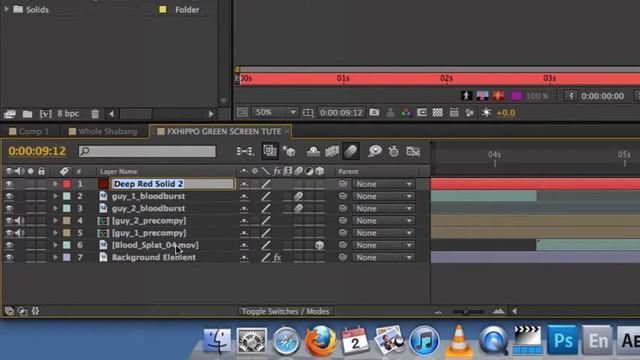Viewport: 640px width, 360px height.
Task: Click the Brainstorm icon
Action: [374, 151]
